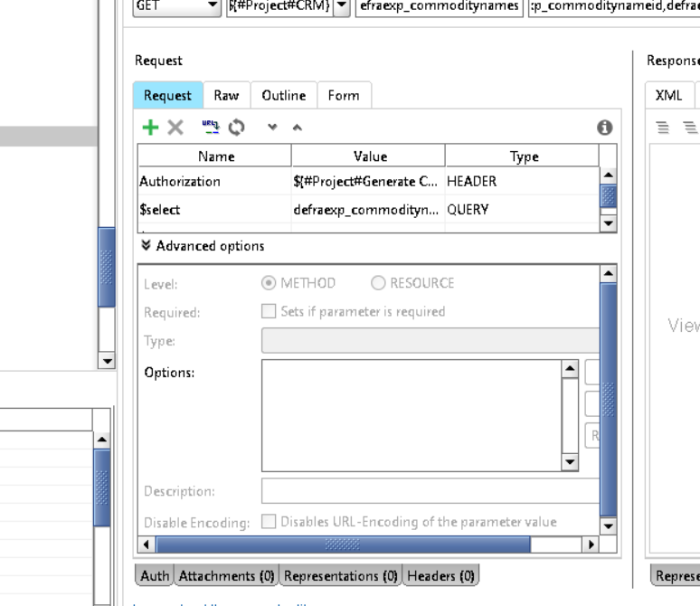Click the resource path field efraexp_commoditynames

[440, 5]
